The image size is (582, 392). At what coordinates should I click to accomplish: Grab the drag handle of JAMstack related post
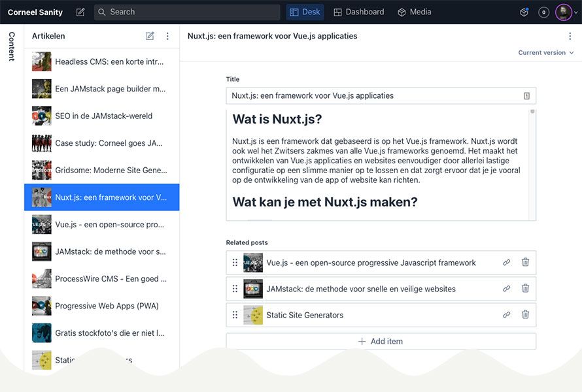pyautogui.click(x=235, y=289)
